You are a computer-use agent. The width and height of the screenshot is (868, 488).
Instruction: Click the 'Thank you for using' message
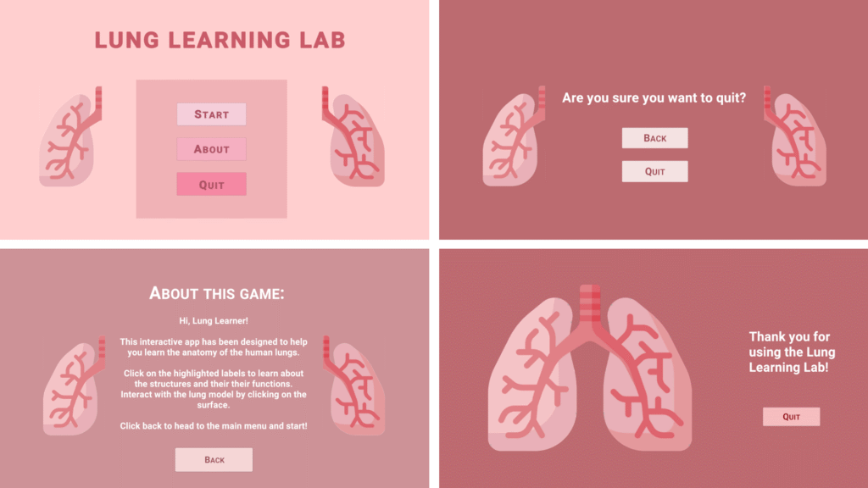click(x=792, y=352)
